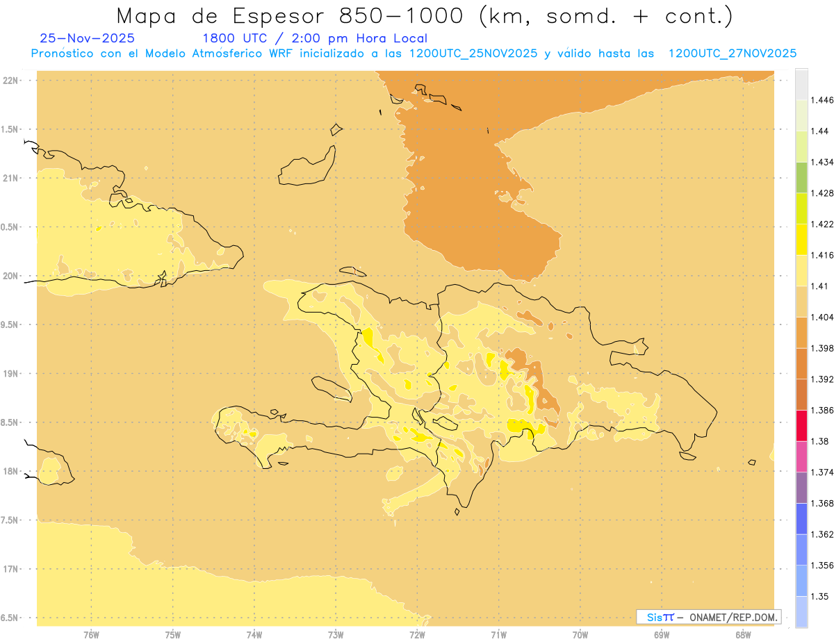
Task: Pick the red swatch between 1.38 and 1.386
Action: (801, 425)
